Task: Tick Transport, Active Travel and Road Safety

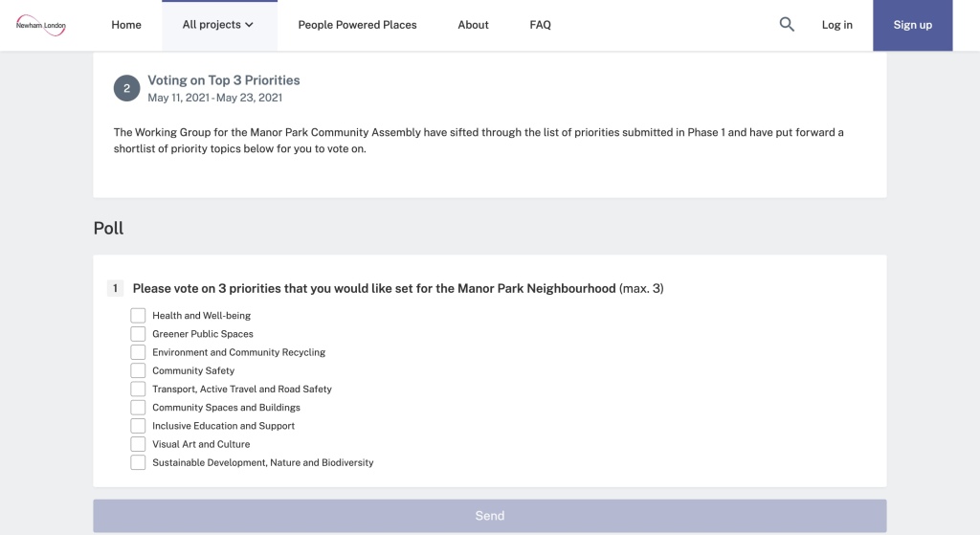Action: [x=138, y=389]
